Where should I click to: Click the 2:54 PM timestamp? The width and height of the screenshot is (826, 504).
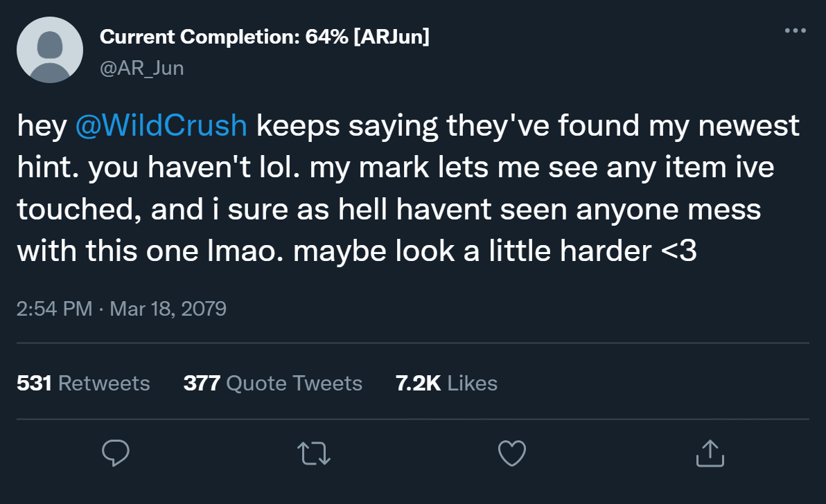54,308
